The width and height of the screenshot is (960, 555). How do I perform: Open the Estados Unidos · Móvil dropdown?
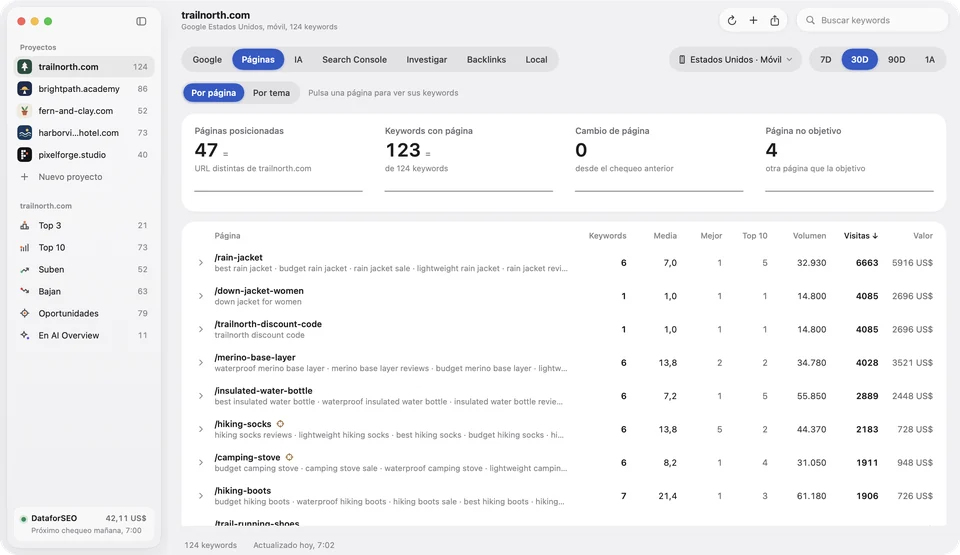(x=735, y=59)
